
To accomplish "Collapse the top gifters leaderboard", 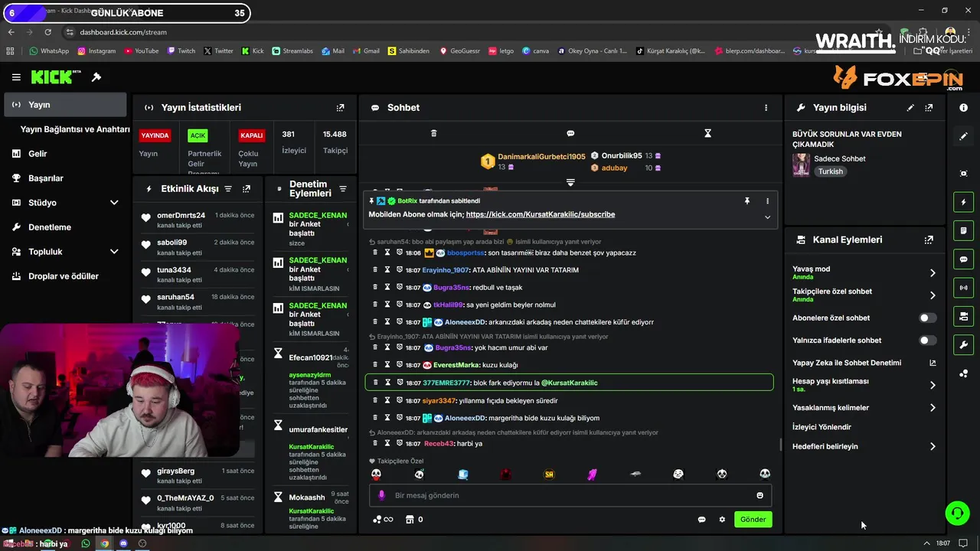I will click(x=570, y=182).
